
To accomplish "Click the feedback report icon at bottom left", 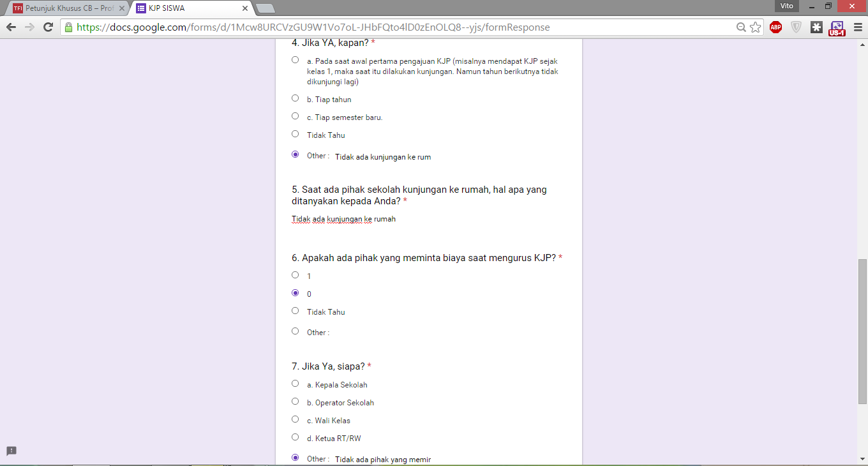I will coord(11,451).
